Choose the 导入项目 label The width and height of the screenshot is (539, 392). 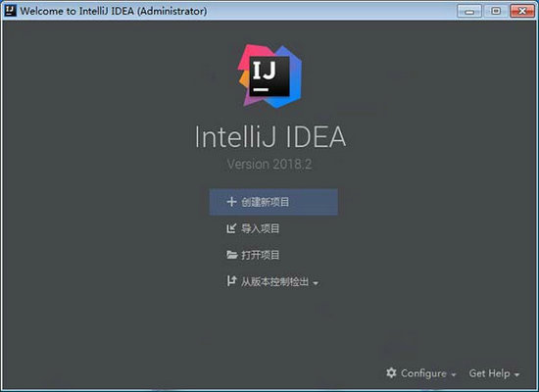[261, 228]
